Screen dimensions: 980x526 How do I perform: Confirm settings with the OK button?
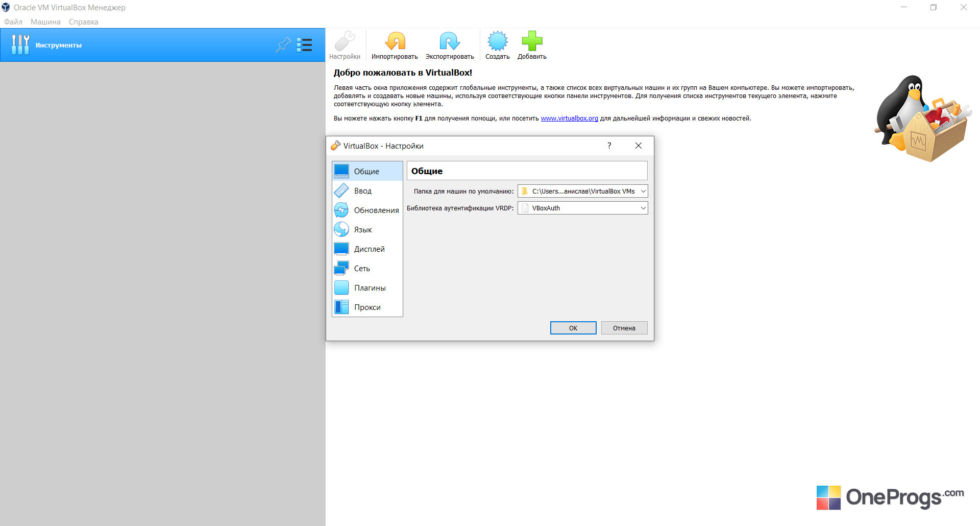click(573, 328)
